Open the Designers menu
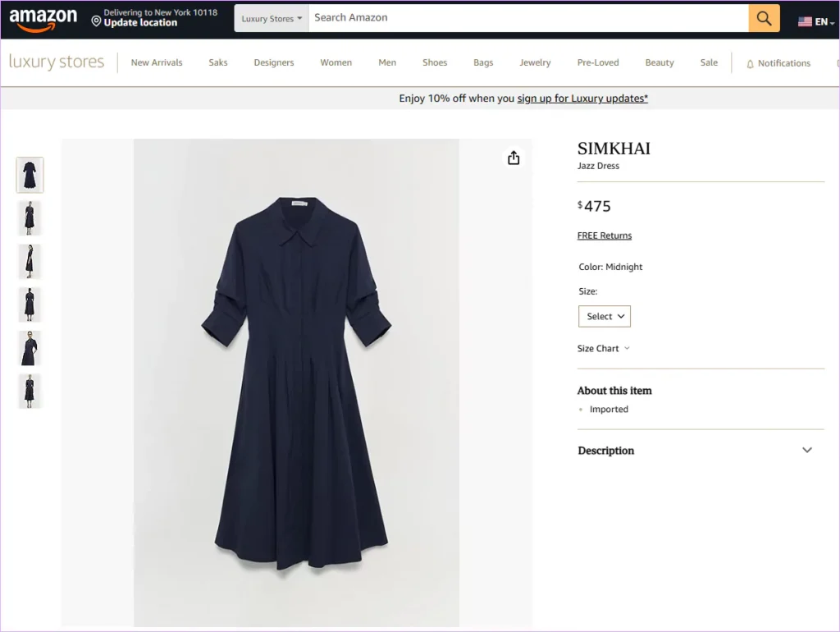The width and height of the screenshot is (840, 632). point(274,62)
